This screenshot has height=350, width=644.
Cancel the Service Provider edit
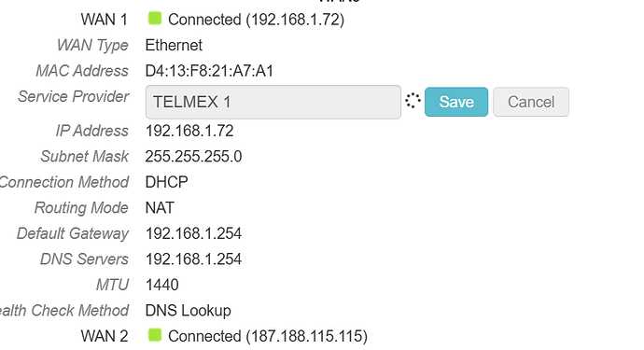pos(531,102)
